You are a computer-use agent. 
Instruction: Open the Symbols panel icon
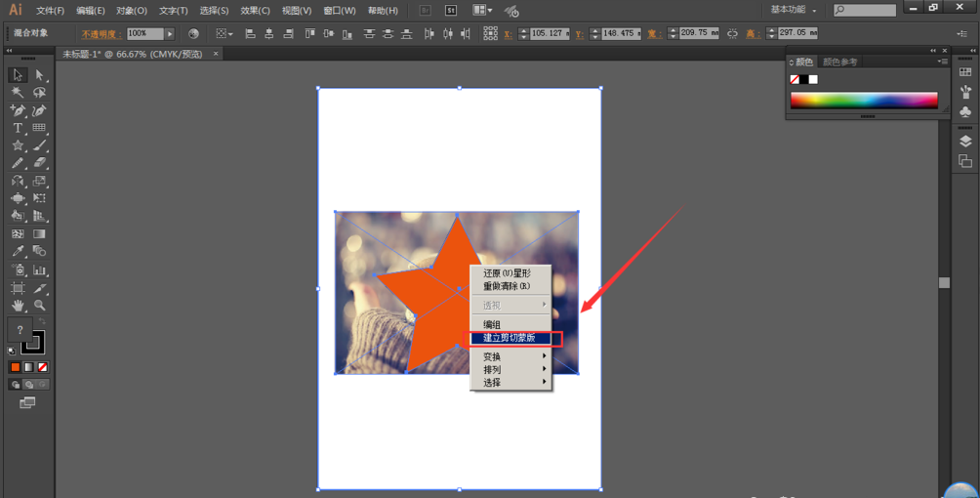click(x=965, y=112)
